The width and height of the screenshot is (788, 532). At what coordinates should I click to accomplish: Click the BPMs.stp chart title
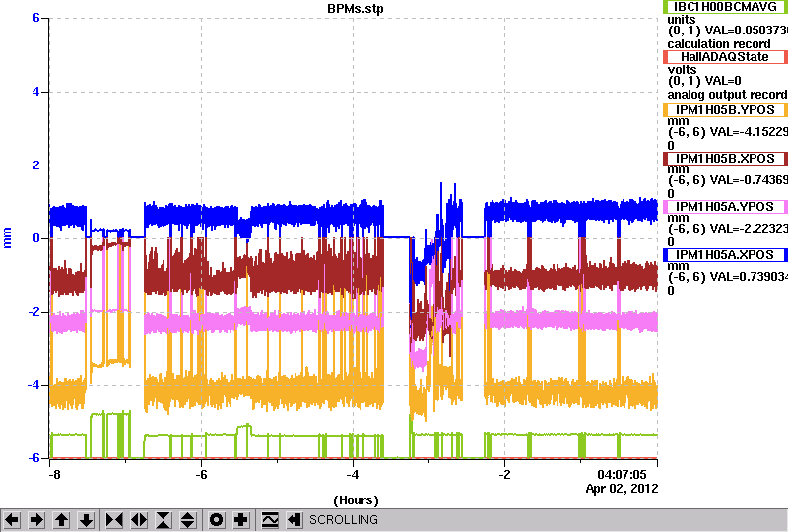click(x=356, y=9)
